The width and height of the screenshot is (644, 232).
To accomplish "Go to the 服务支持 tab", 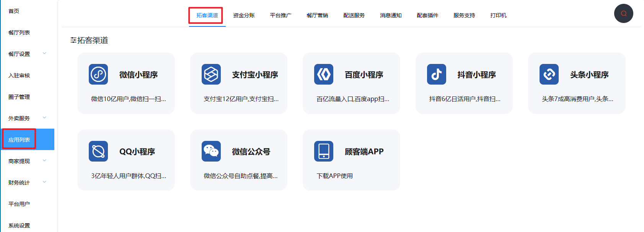I will tap(464, 15).
